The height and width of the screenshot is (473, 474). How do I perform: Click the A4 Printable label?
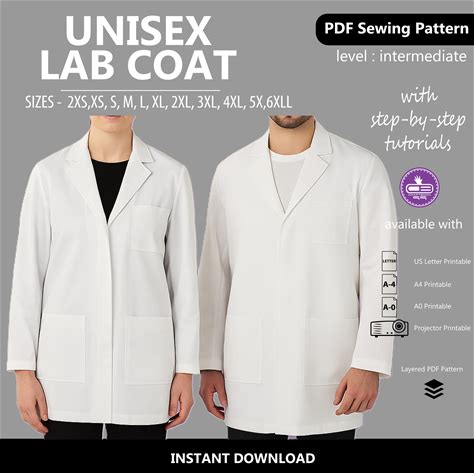tap(432, 284)
